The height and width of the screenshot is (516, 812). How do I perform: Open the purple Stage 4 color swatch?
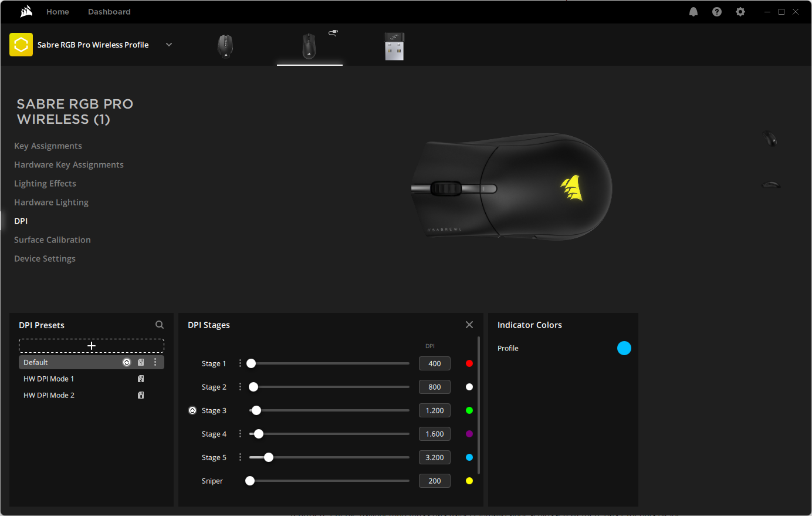469,434
